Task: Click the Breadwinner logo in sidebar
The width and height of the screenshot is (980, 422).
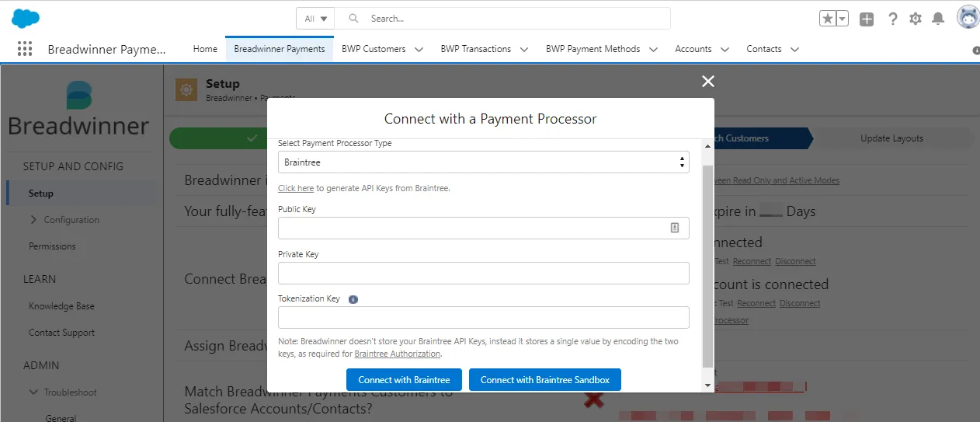Action: tap(78, 109)
